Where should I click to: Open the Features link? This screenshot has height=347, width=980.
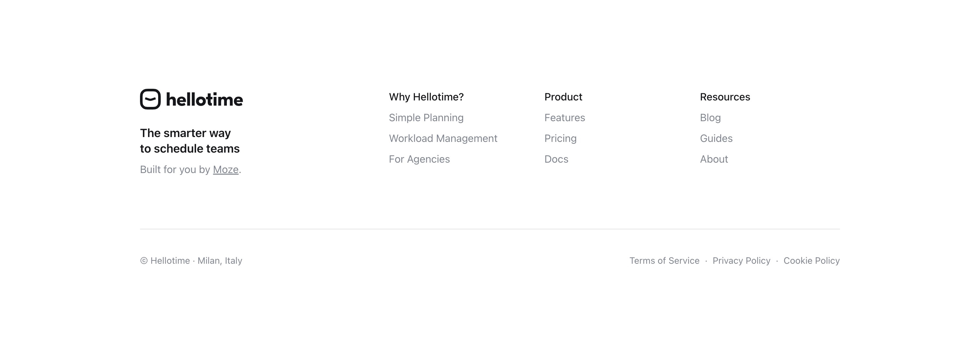[x=565, y=118]
